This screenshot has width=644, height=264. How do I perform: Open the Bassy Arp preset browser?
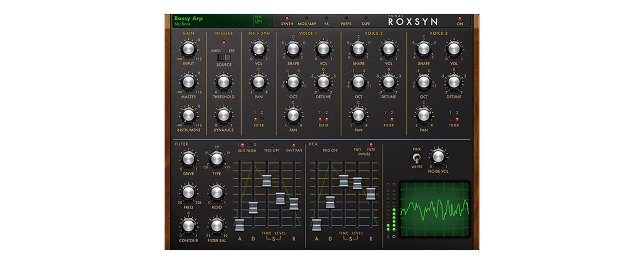point(212,21)
